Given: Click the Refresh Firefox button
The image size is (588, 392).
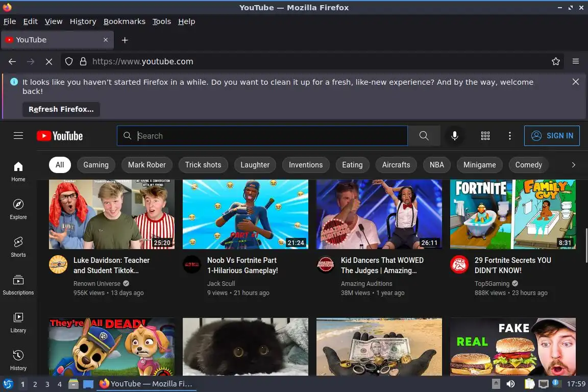Looking at the screenshot, I should [x=61, y=109].
